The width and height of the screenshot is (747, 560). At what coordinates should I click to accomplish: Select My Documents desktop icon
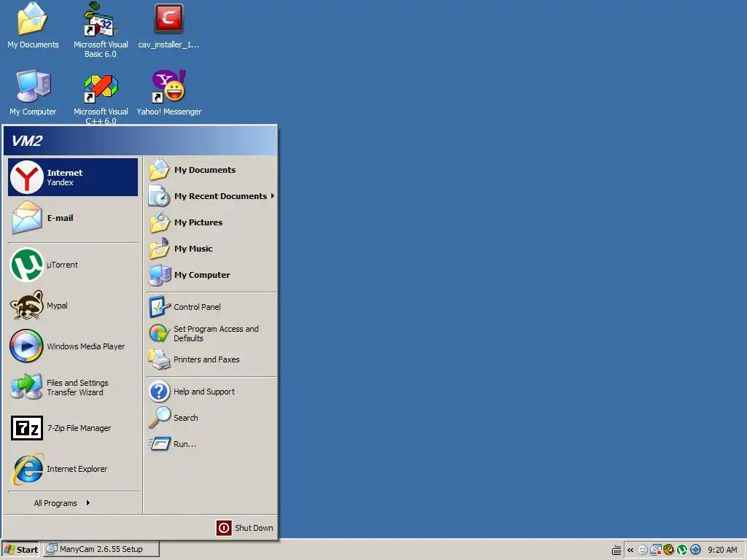pyautogui.click(x=33, y=26)
